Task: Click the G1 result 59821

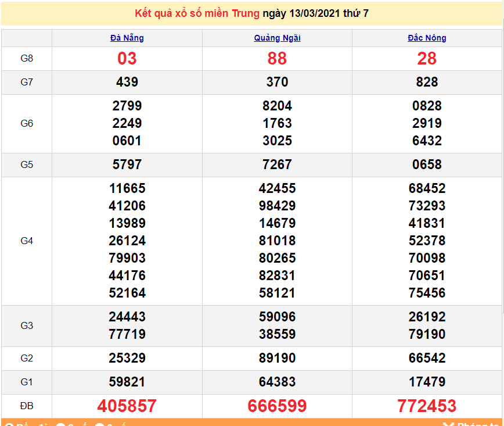Action: (x=127, y=382)
